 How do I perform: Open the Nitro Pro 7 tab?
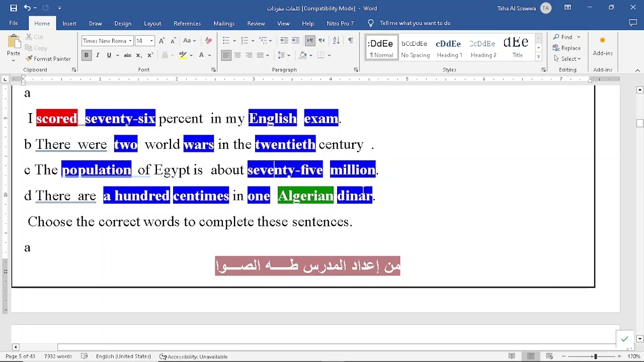point(340,23)
